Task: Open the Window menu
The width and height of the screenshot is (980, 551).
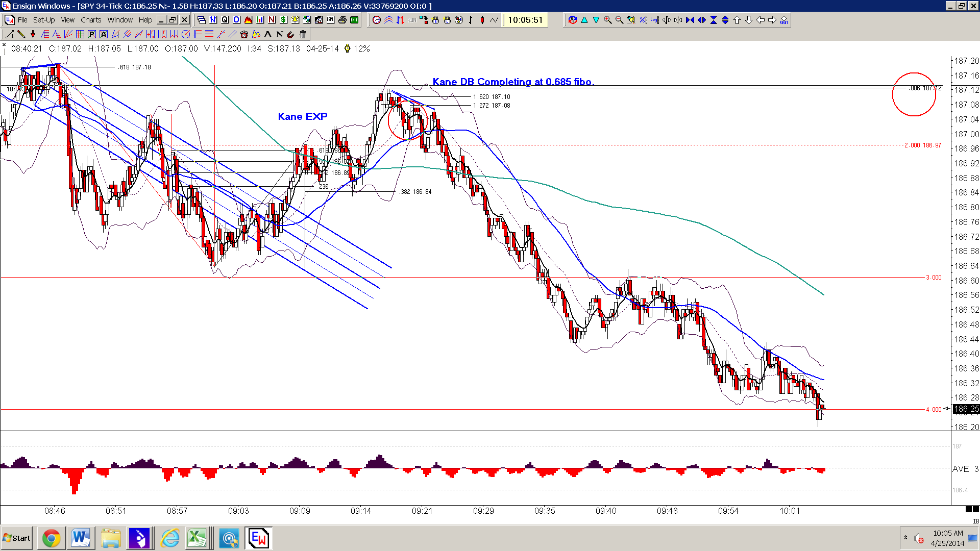Action: (x=120, y=20)
